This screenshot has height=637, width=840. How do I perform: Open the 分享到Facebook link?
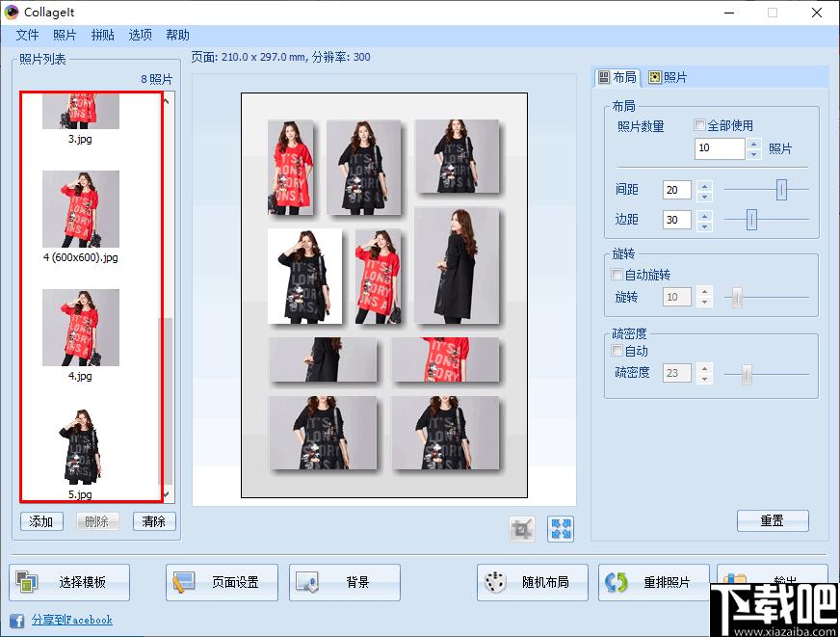click(x=72, y=620)
